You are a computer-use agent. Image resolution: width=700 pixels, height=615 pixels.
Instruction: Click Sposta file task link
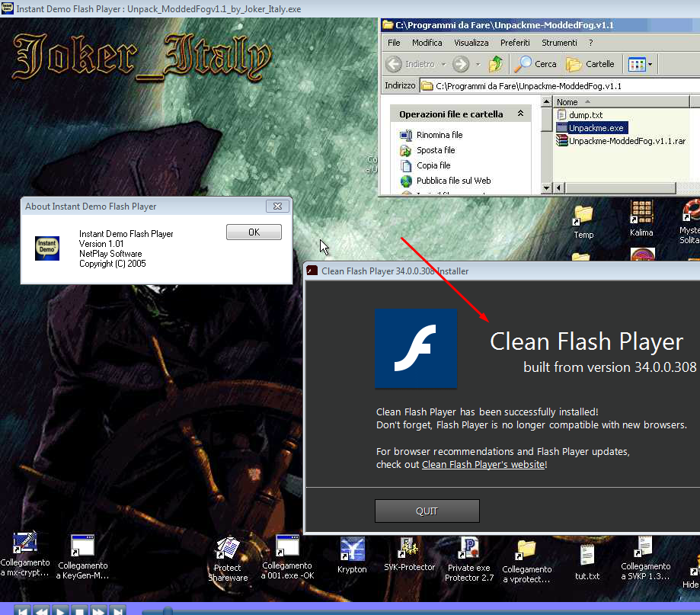tap(436, 150)
